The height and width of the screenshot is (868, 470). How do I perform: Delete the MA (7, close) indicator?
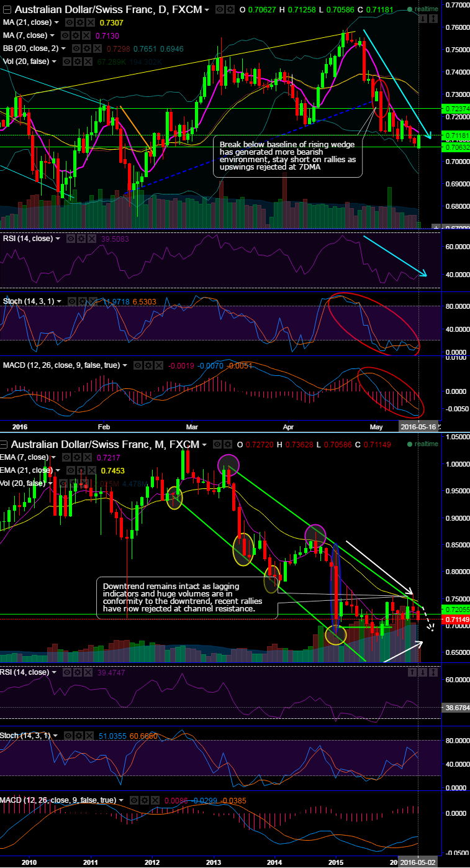(85, 35)
